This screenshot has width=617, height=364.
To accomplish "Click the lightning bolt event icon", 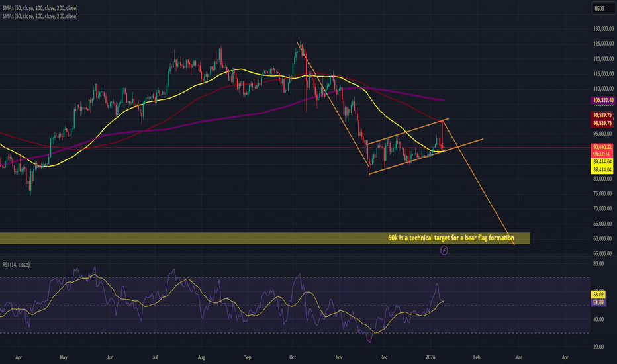I will [444, 251].
